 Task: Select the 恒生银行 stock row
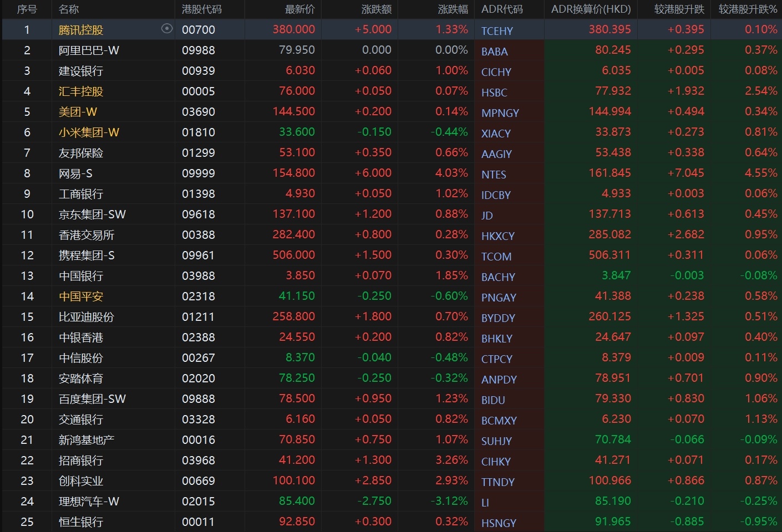pos(81,522)
